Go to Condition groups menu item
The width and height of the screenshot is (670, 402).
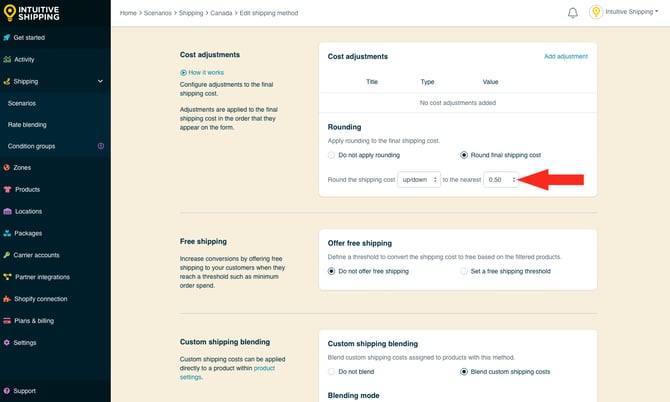tap(31, 146)
